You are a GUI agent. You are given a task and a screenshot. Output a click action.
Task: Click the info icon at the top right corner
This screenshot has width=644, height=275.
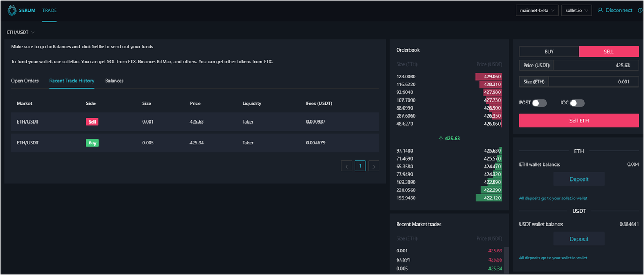tap(641, 10)
